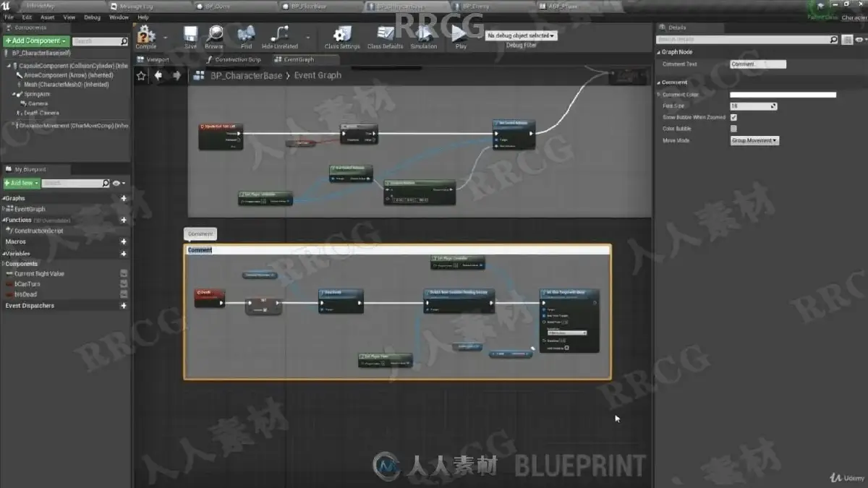Image resolution: width=868 pixels, height=488 pixels.
Task: Add a new macro with plus icon
Action: click(124, 242)
